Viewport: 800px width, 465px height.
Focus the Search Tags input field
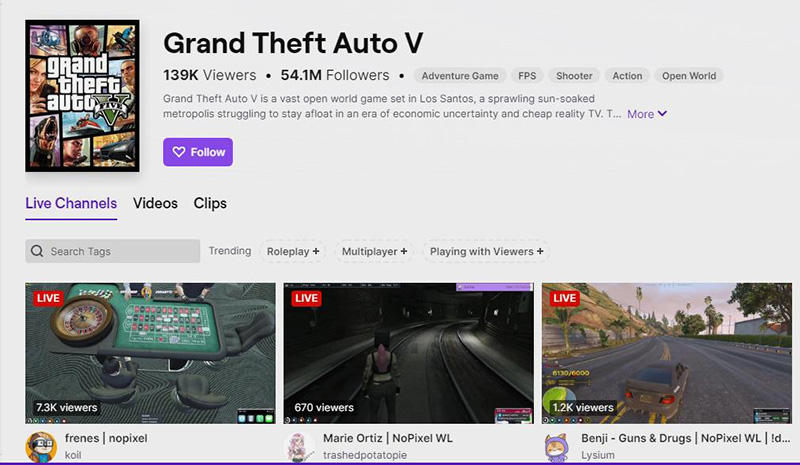(113, 251)
